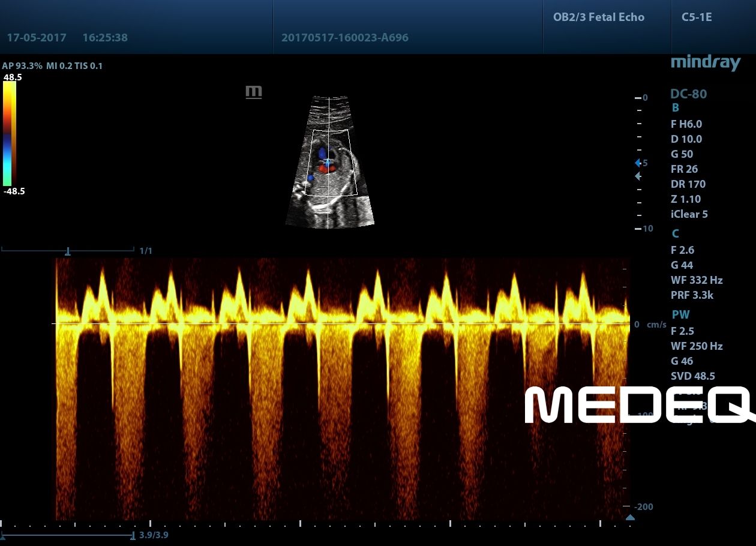The image size is (756, 546).
Task: Click the 'D 10.0' depth parameter
Action: pos(686,139)
